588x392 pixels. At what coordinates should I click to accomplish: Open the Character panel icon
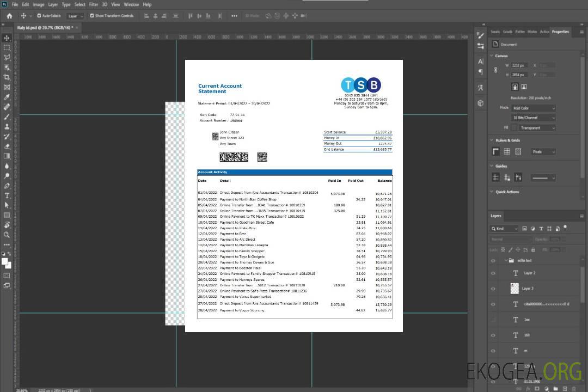[x=480, y=61]
